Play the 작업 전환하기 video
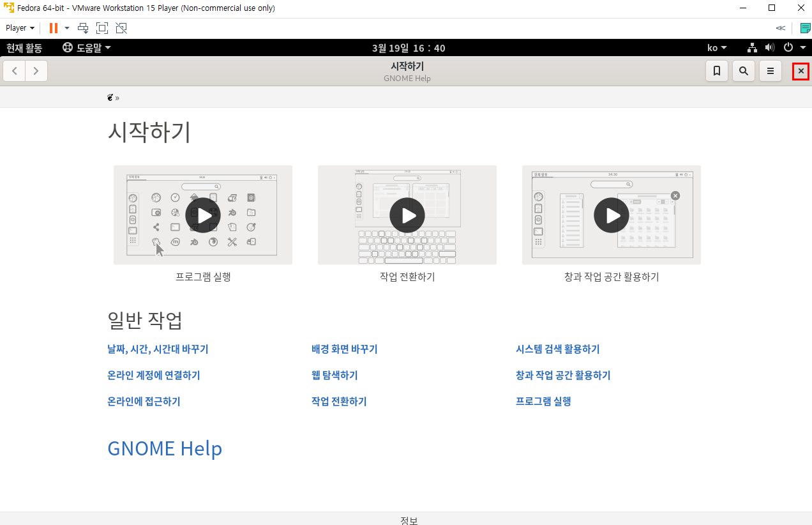Viewport: 812px width, 525px height. (x=407, y=215)
